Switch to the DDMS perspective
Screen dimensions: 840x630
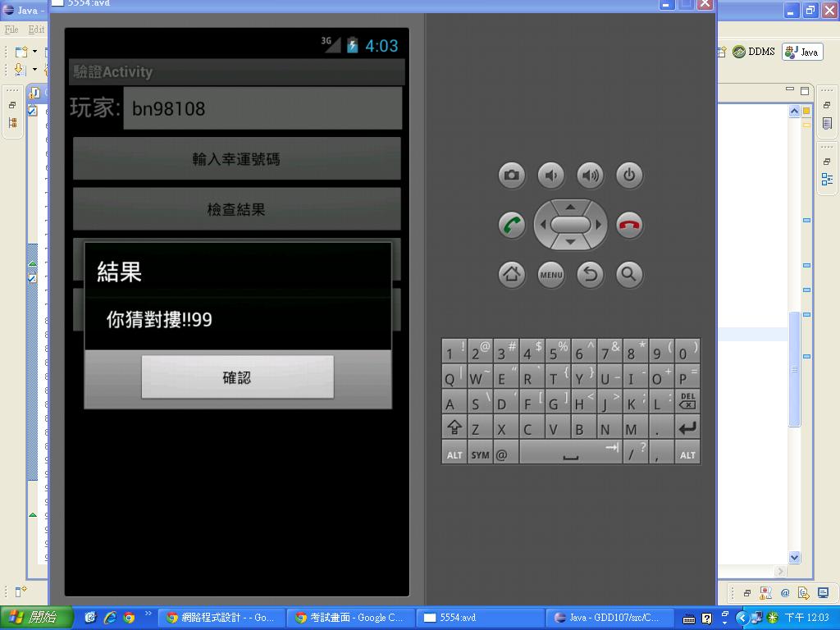point(754,52)
